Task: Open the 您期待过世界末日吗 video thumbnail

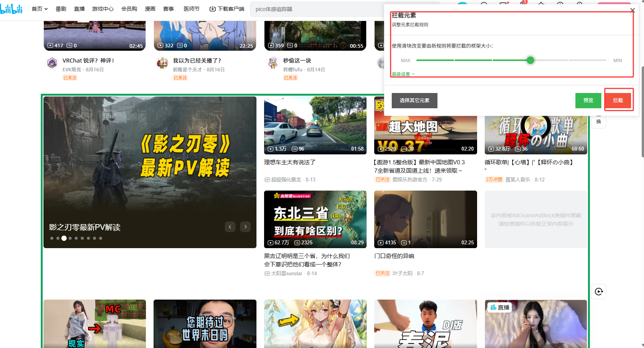Action: (205, 324)
